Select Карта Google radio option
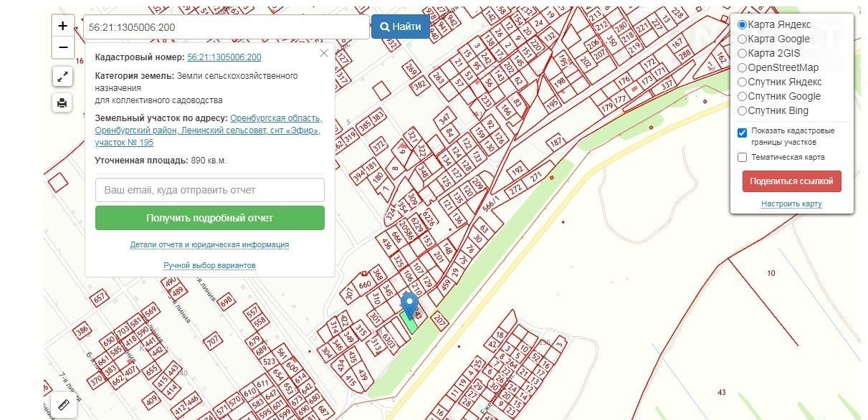Image resolution: width=868 pixels, height=420 pixels. click(743, 39)
